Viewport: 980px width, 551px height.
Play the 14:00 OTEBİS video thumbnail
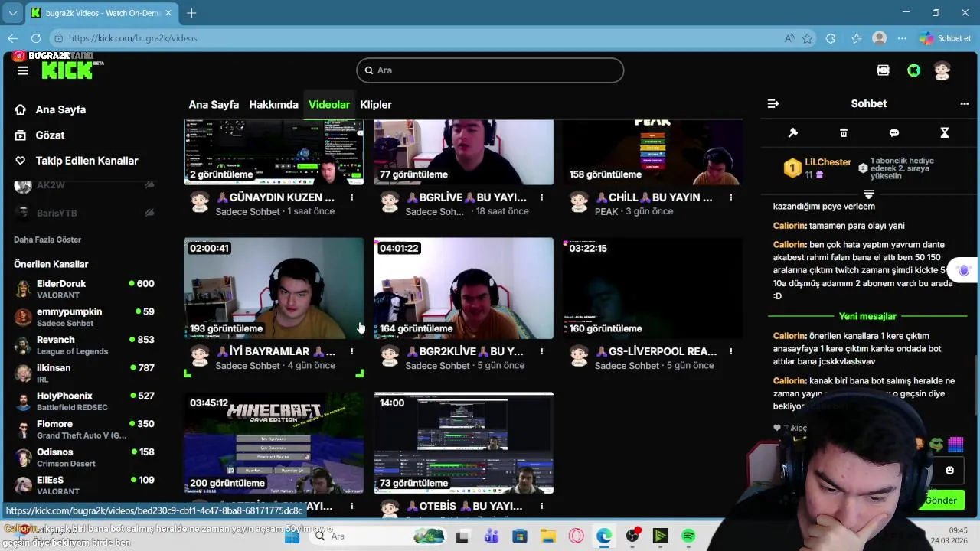pyautogui.click(x=463, y=442)
